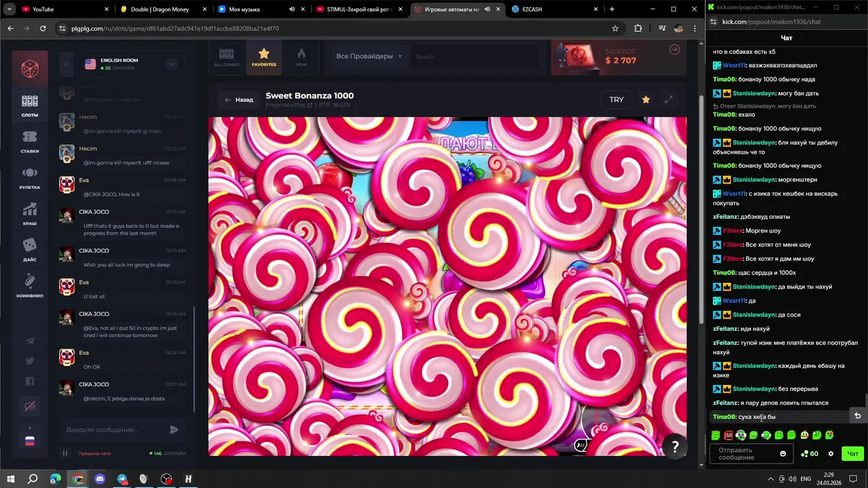Send the site chat message arrow

[x=174, y=430]
